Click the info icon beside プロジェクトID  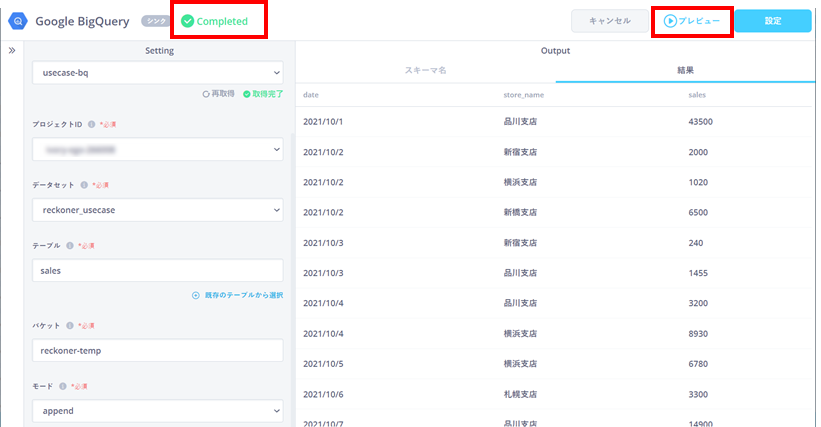pos(92,124)
